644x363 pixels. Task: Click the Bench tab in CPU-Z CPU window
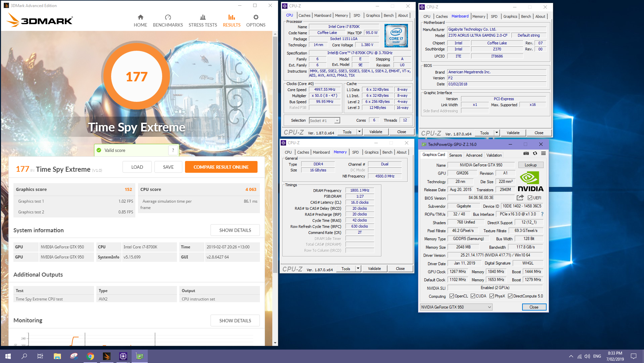pos(388,15)
